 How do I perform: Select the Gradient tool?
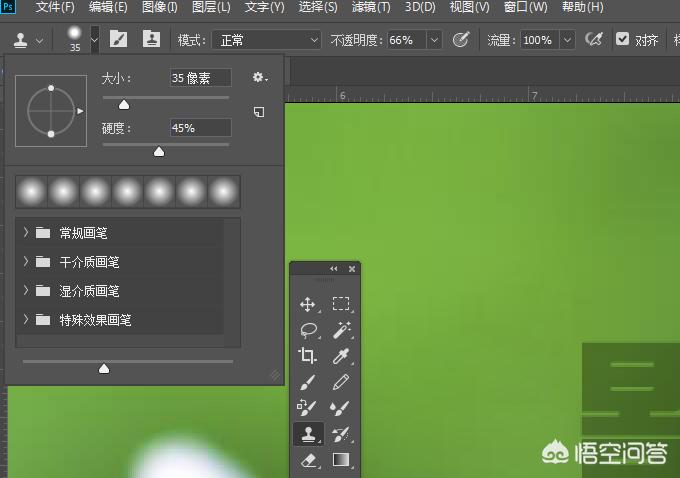341,460
